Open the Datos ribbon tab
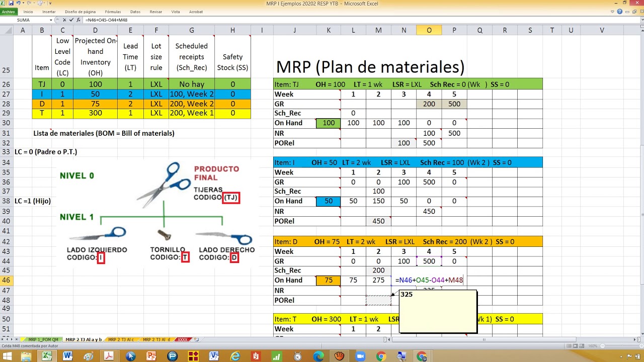 pos(135,12)
